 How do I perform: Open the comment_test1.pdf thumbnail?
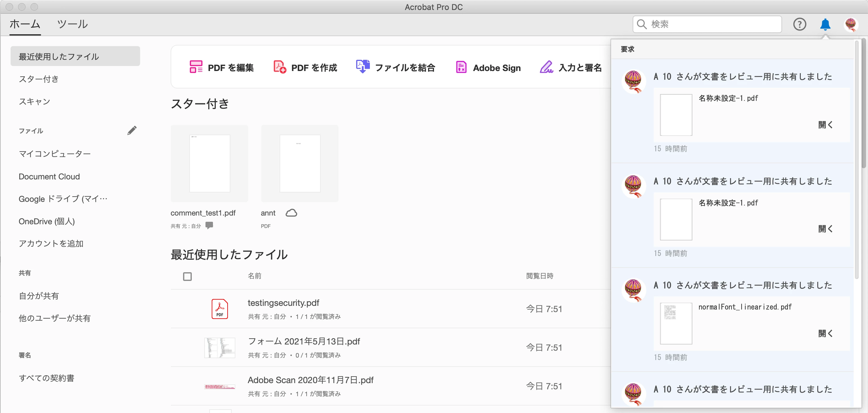coord(209,164)
